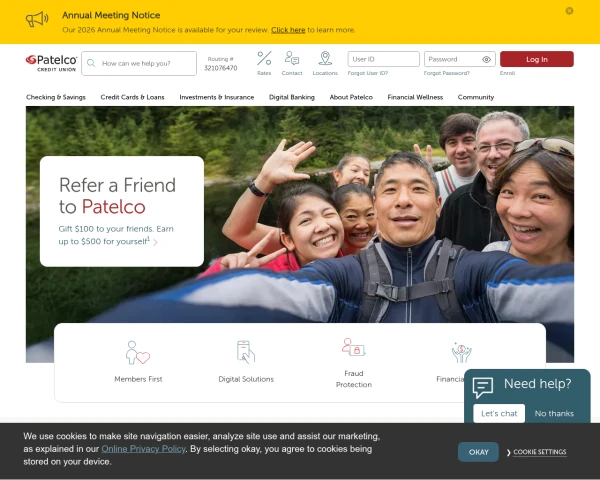Open Investments & Insurance menu
Viewport: 600px width, 480px height.
point(217,97)
